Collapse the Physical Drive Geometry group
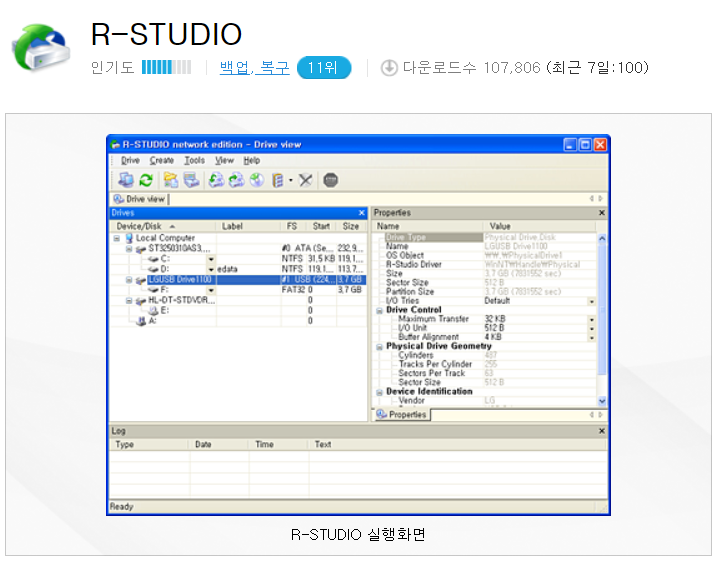The height and width of the screenshot is (561, 719). pyautogui.click(x=380, y=347)
